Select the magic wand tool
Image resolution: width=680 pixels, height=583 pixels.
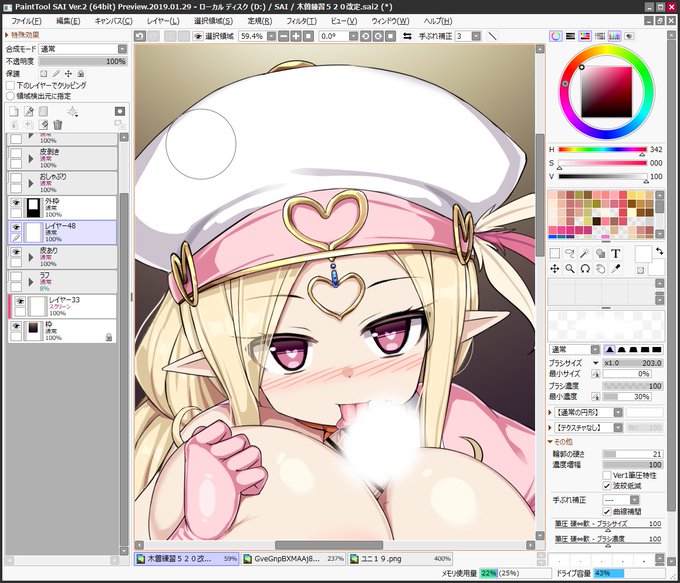(585, 253)
